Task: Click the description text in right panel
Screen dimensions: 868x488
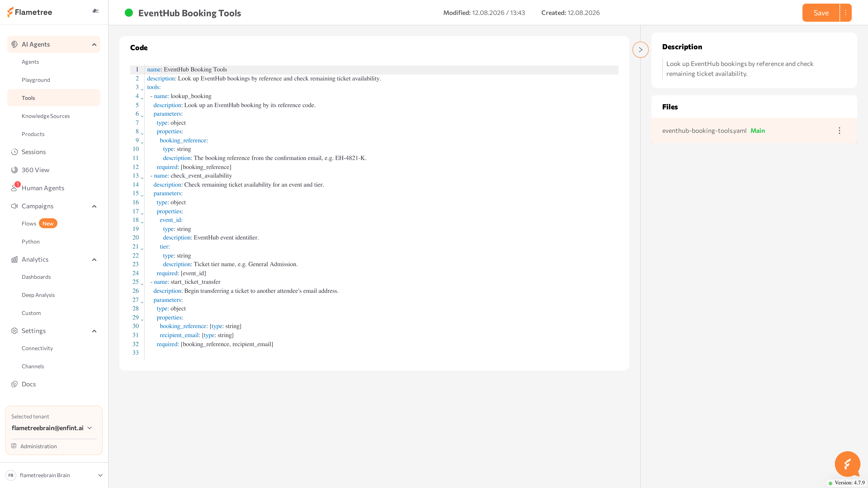Action: point(740,69)
